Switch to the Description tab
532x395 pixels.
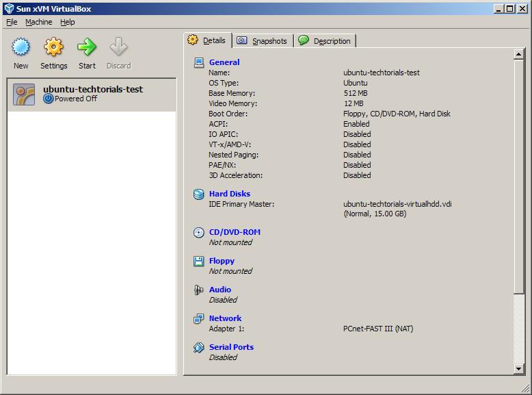325,41
